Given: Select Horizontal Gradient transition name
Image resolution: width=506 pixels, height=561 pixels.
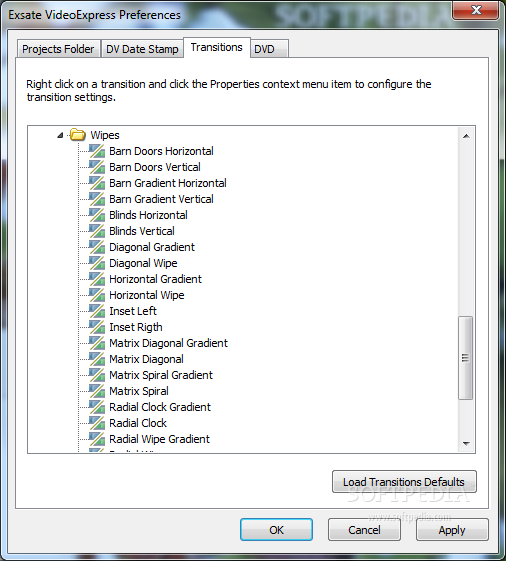Looking at the screenshot, I should [x=156, y=279].
